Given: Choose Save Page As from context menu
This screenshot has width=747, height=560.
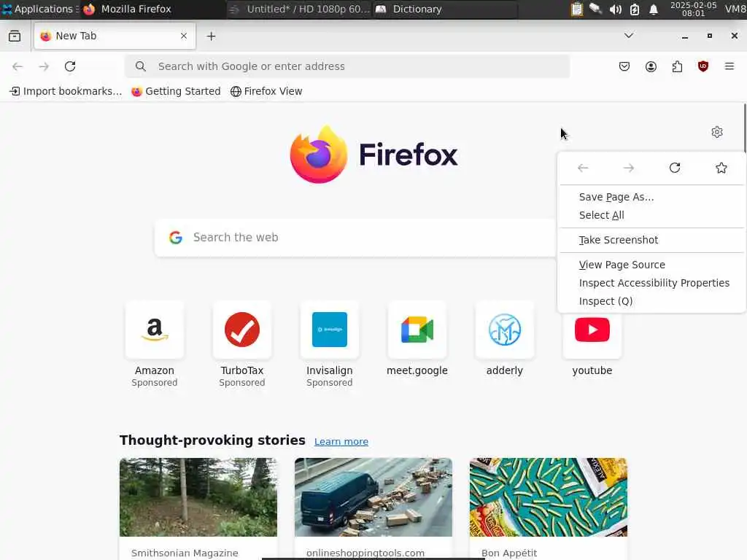Looking at the screenshot, I should click(651, 197).
